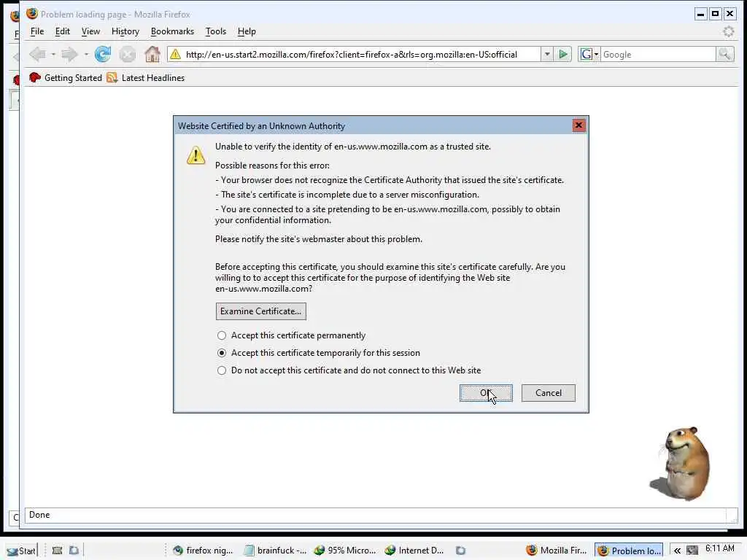
Task: Expand hidden tray icons with the chevron
Action: [x=677, y=551]
